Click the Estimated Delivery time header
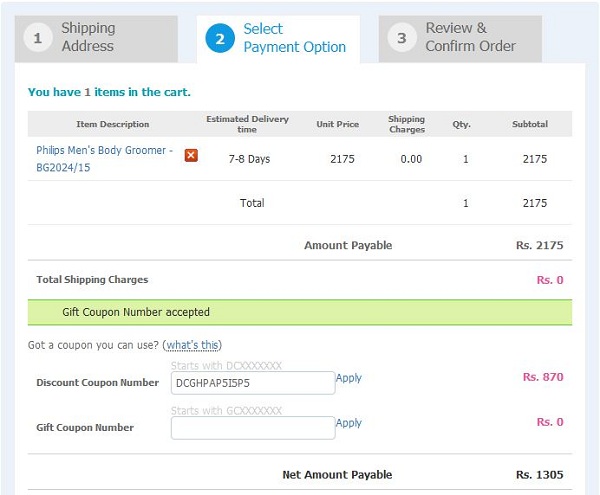 pos(247,124)
